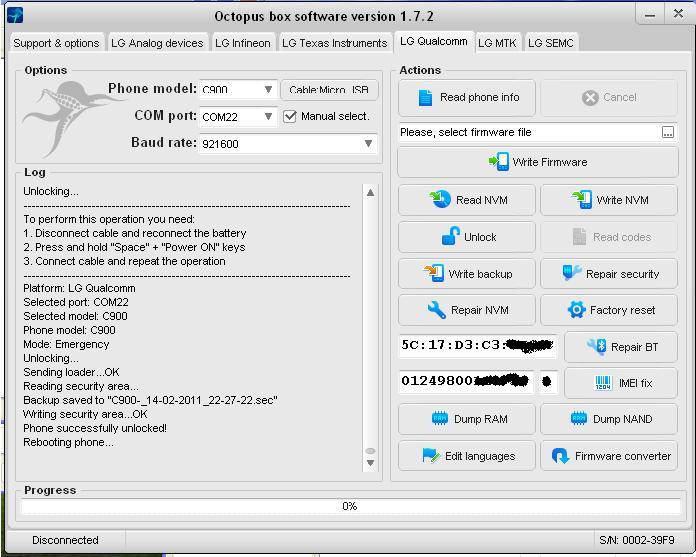This screenshot has width=696, height=557.
Task: Click the Repair BT bluetooth icon
Action: click(596, 347)
